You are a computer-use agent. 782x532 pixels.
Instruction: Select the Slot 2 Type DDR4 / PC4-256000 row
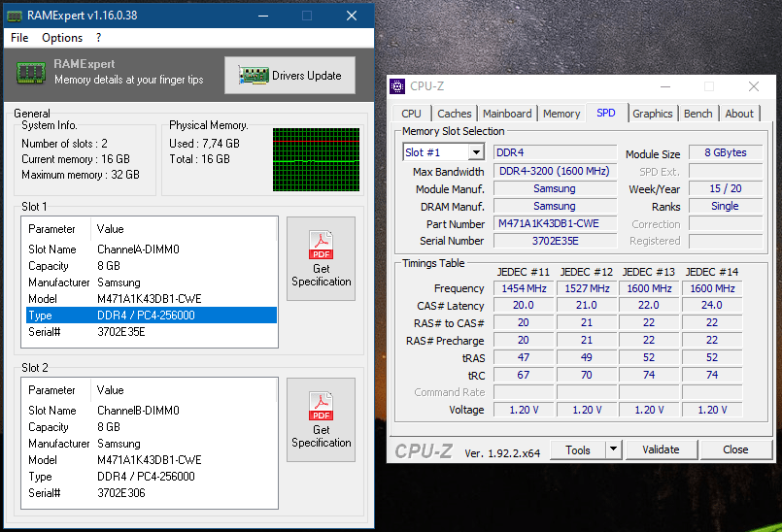tap(152, 477)
